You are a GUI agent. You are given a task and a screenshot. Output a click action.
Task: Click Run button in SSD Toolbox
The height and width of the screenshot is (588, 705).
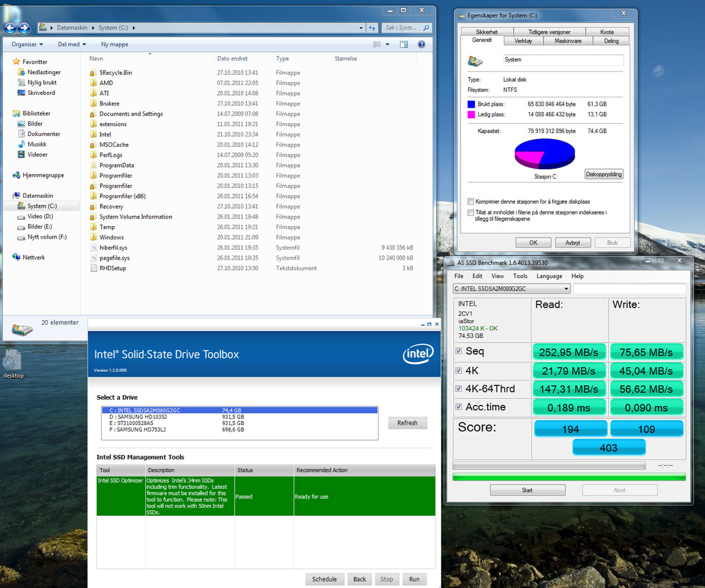pyautogui.click(x=414, y=579)
